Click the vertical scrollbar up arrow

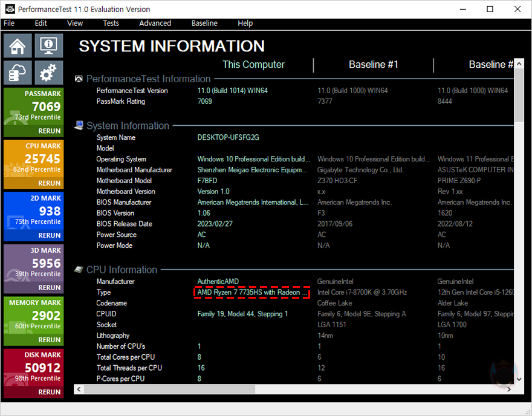coord(519,63)
